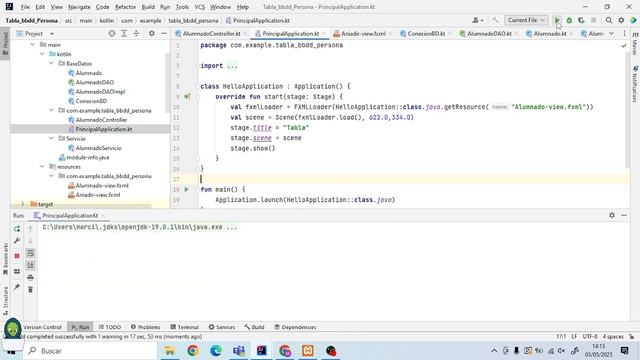
Task: Toggle scroll to end in Run console
Action: click(30, 265)
